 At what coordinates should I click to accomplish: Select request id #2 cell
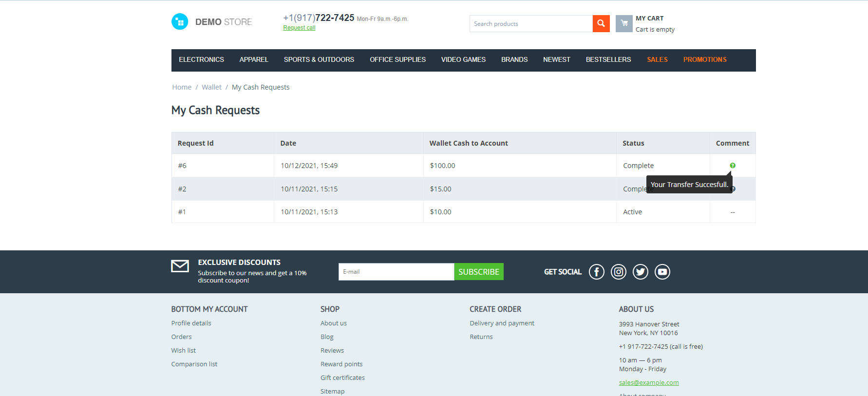[x=223, y=189]
